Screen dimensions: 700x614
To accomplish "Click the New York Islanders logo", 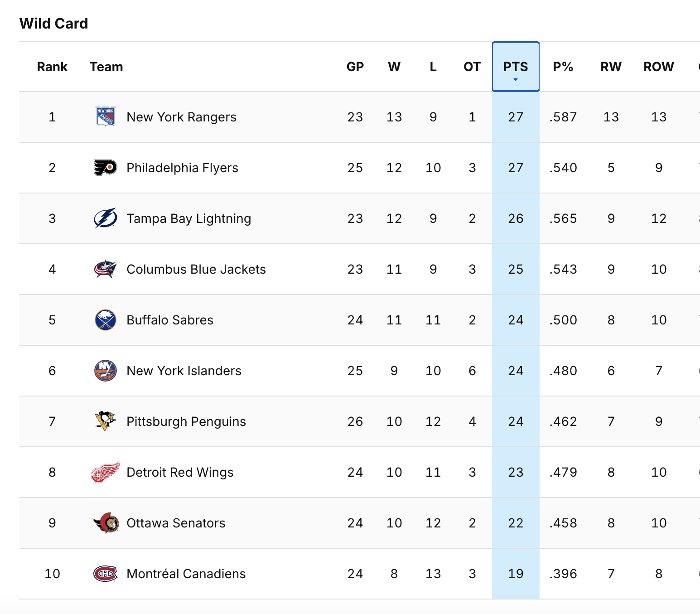I will coord(106,371).
